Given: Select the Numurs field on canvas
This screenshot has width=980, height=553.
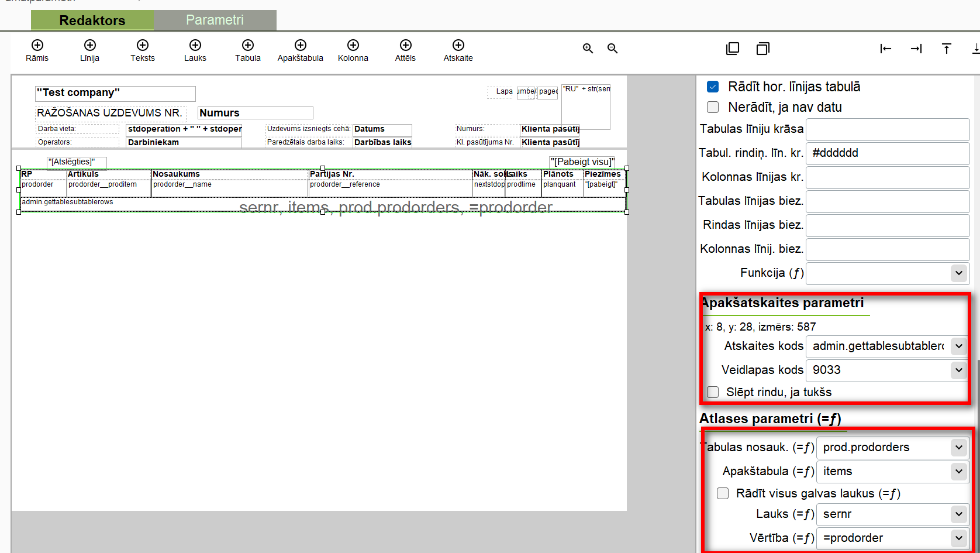Looking at the screenshot, I should (x=256, y=113).
